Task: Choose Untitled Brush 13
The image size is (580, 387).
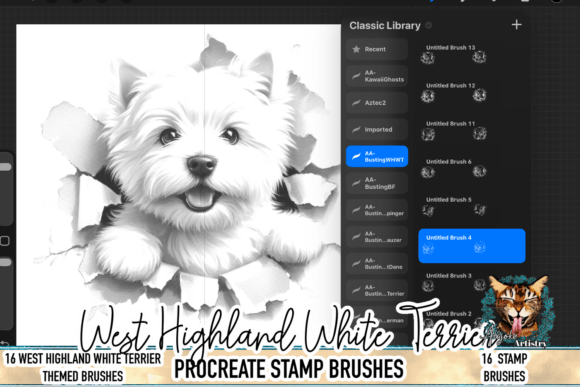Action: (472, 54)
